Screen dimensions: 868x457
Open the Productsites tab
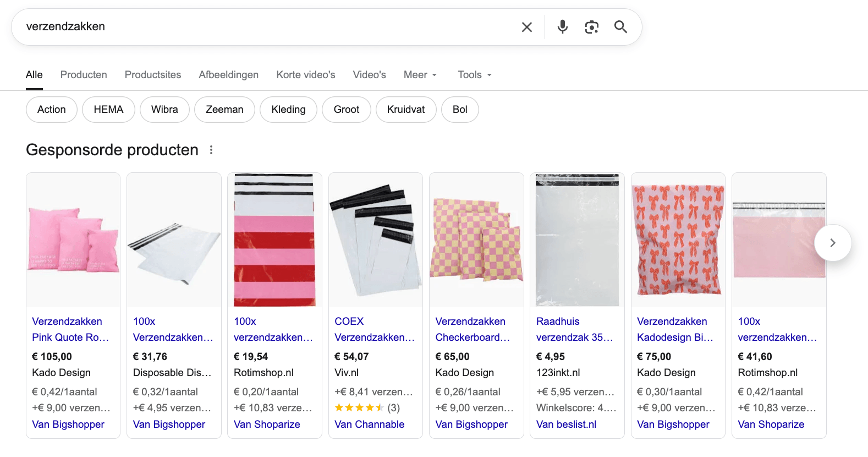click(x=153, y=75)
